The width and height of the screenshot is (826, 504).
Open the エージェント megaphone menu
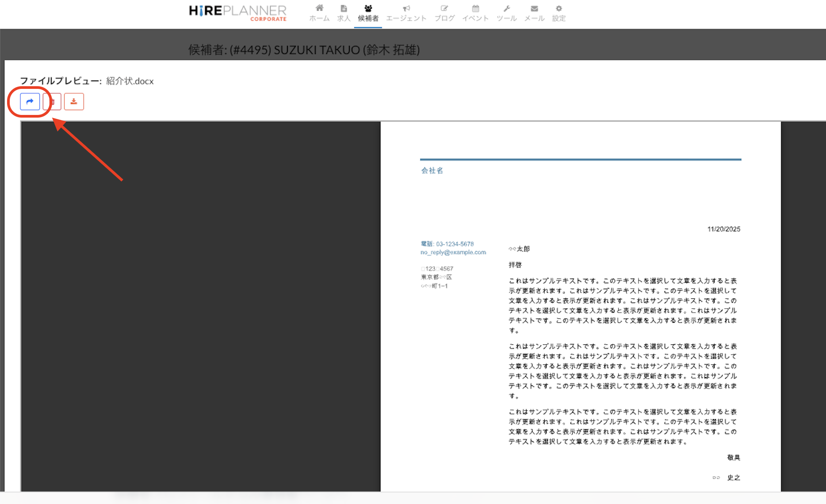(x=406, y=13)
